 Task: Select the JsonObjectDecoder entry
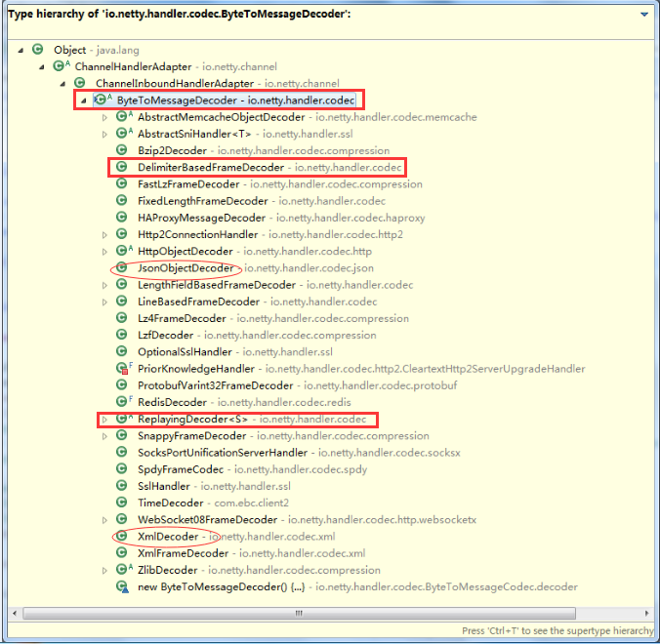pos(256,268)
